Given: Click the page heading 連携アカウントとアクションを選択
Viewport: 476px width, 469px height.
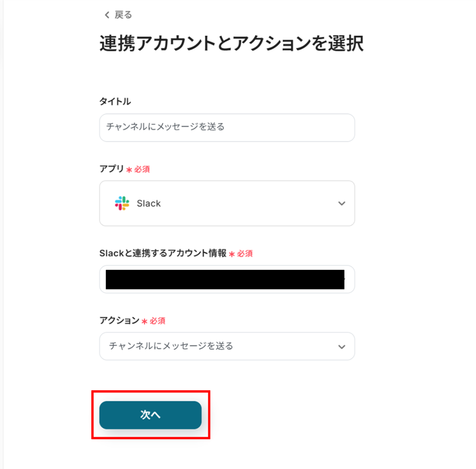Looking at the screenshot, I should [x=231, y=43].
